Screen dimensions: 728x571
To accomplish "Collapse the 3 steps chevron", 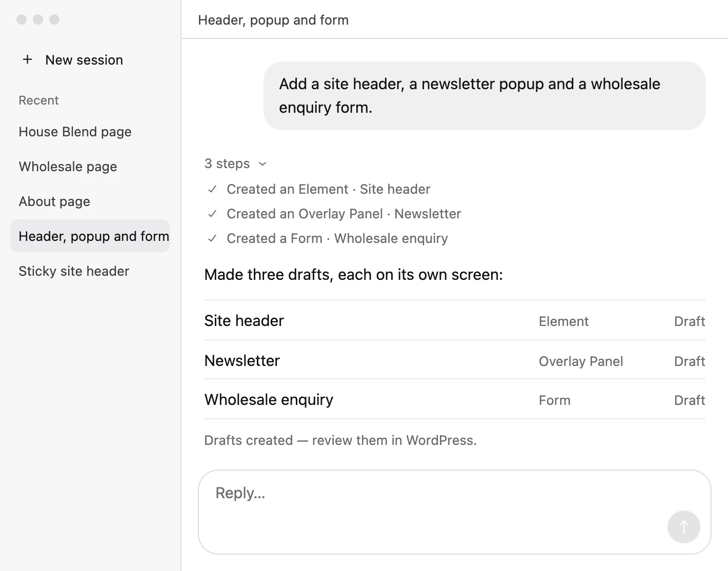I will [262, 164].
